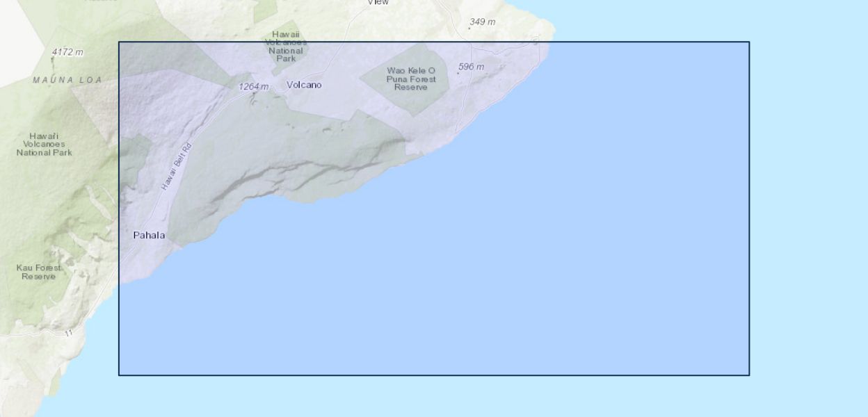Screen dimensions: 868x417
Task: Click the 349 m elevation point
Action: click(482, 22)
